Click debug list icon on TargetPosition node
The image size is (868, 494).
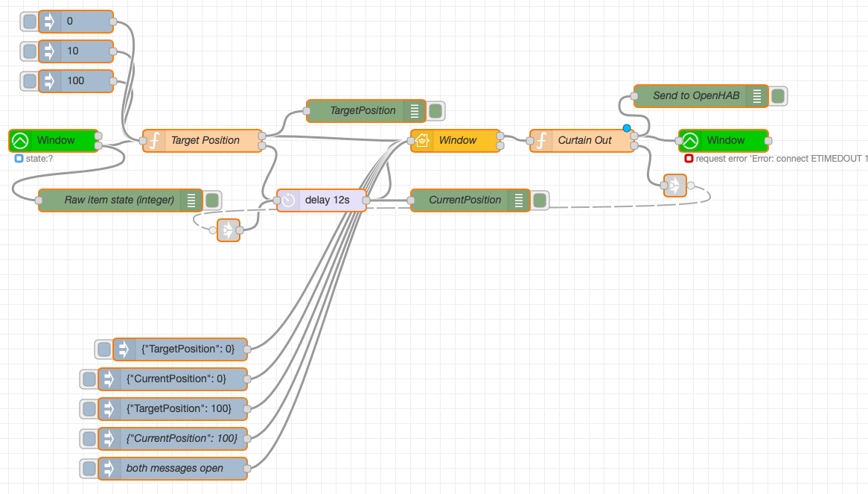[415, 111]
